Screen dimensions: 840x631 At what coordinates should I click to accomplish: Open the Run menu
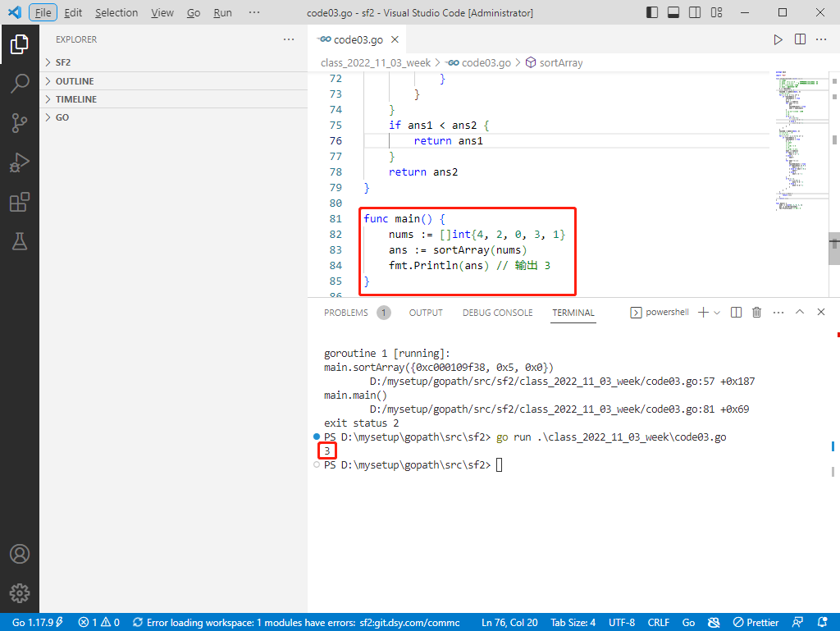[222, 12]
